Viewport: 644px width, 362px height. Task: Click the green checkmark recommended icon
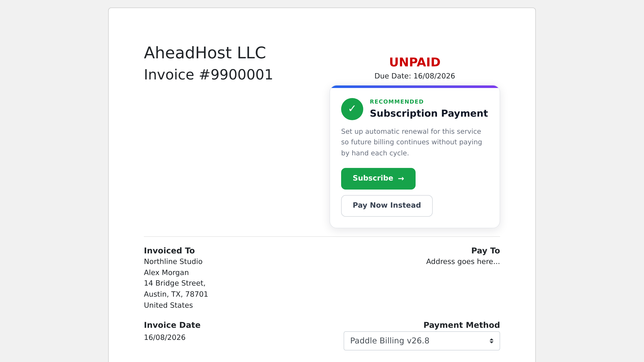pos(352,109)
